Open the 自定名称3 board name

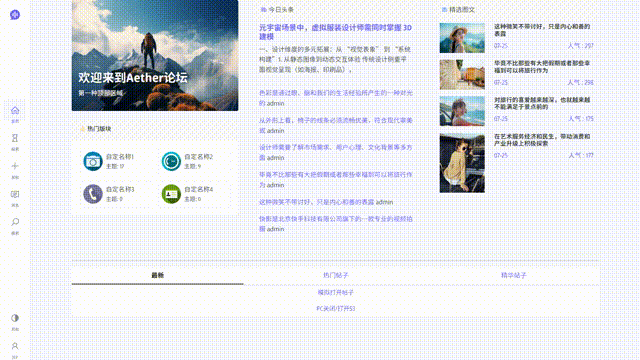120,189
